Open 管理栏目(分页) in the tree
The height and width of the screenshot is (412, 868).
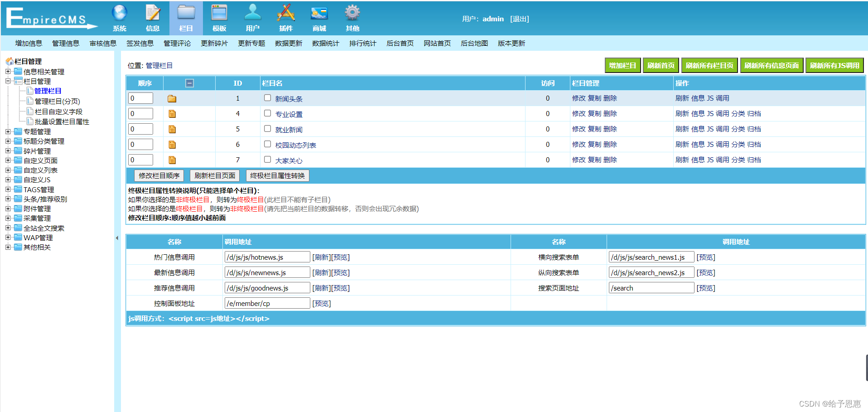tap(58, 101)
